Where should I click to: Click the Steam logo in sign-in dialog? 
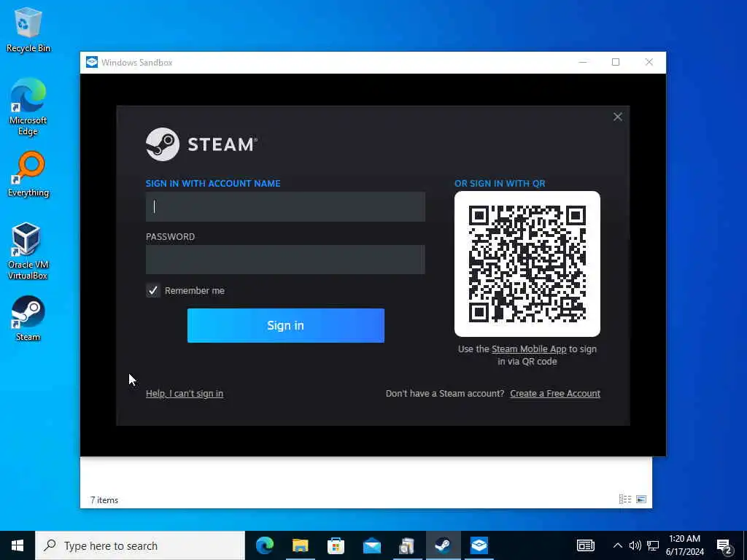tap(201, 144)
